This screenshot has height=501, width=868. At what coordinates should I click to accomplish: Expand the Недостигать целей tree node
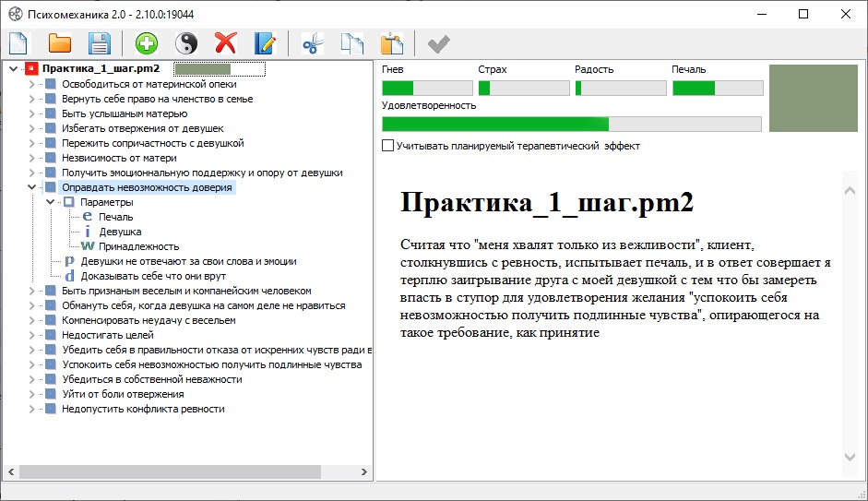pos(31,335)
